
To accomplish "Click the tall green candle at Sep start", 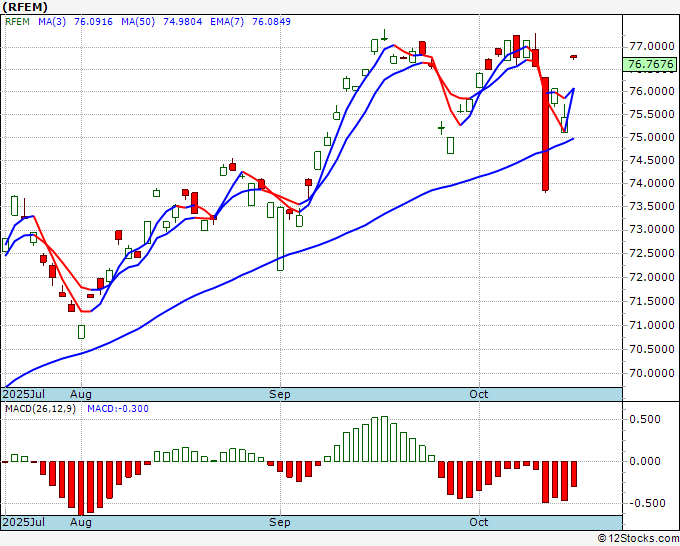I will [281, 239].
